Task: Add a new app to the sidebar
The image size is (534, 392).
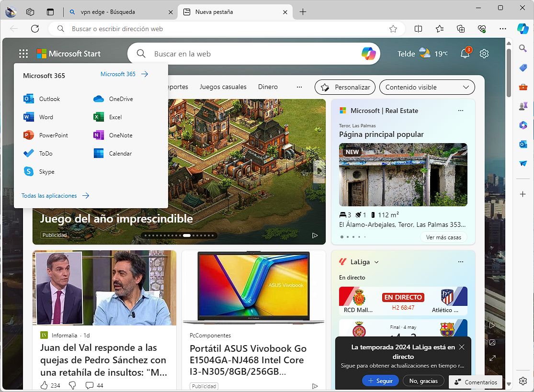Action: (523, 194)
